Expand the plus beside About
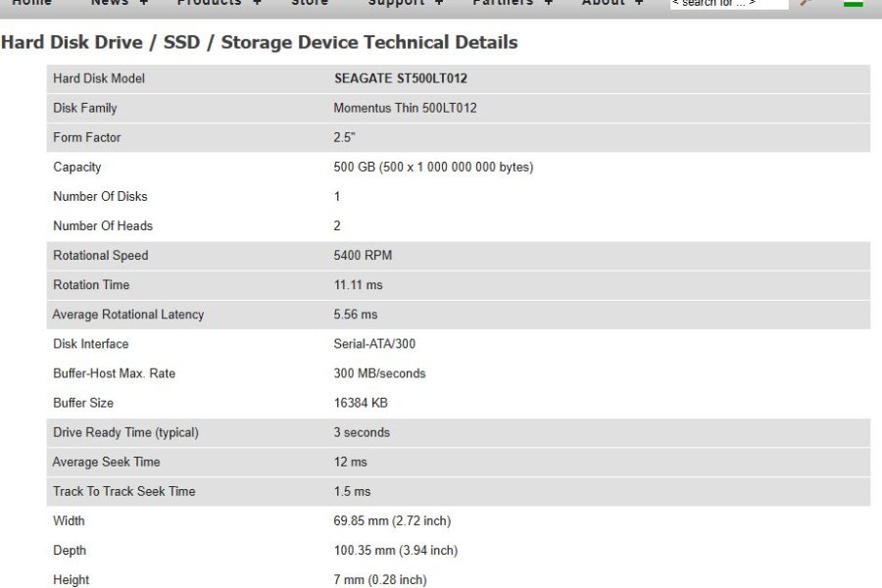Screen dimensions: 882x588 [x=639, y=2]
